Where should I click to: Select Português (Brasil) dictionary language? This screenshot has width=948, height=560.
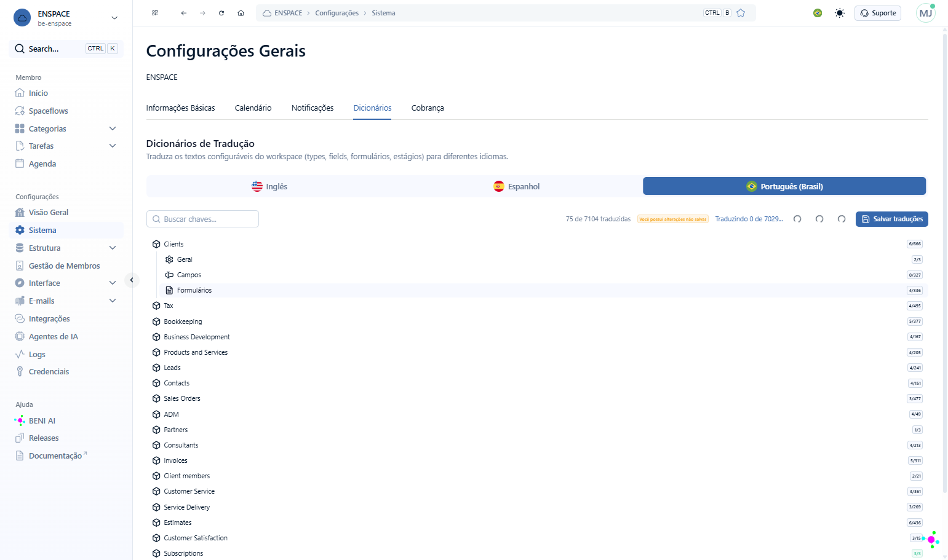point(784,186)
